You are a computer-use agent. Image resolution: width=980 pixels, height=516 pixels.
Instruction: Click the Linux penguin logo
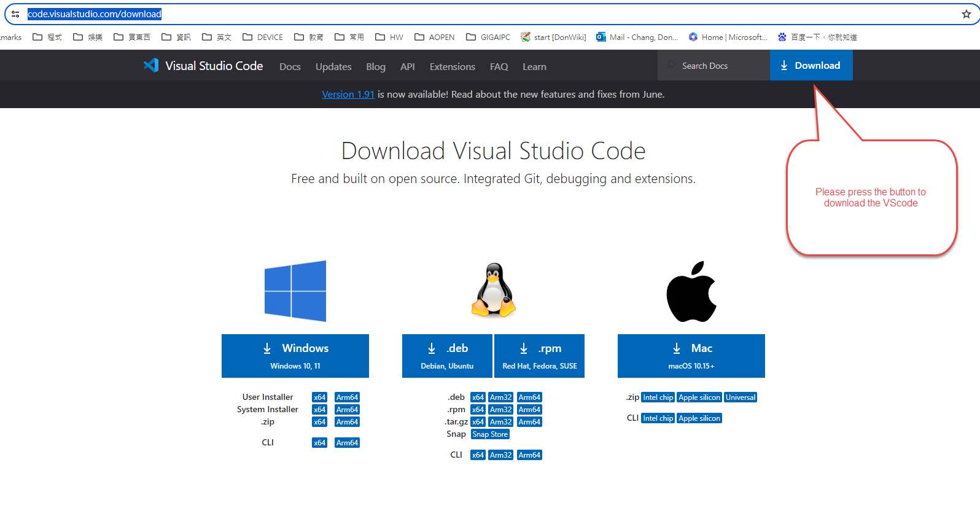(x=493, y=291)
